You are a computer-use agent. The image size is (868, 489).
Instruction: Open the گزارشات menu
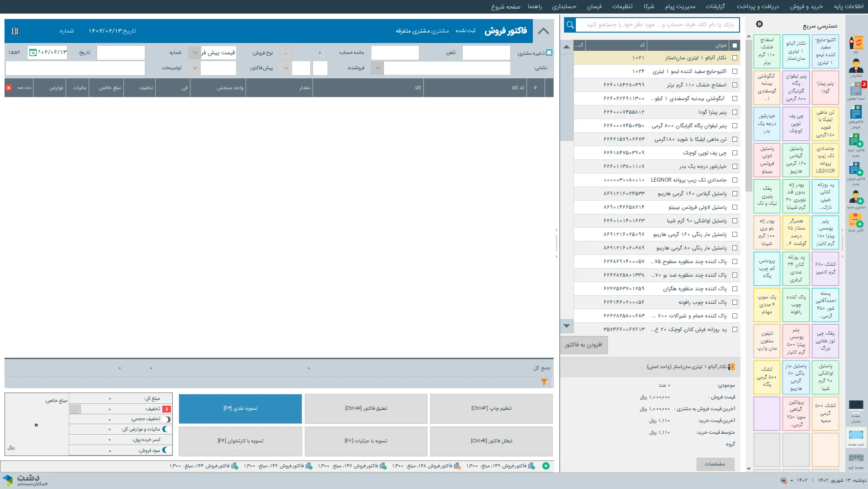click(715, 6)
